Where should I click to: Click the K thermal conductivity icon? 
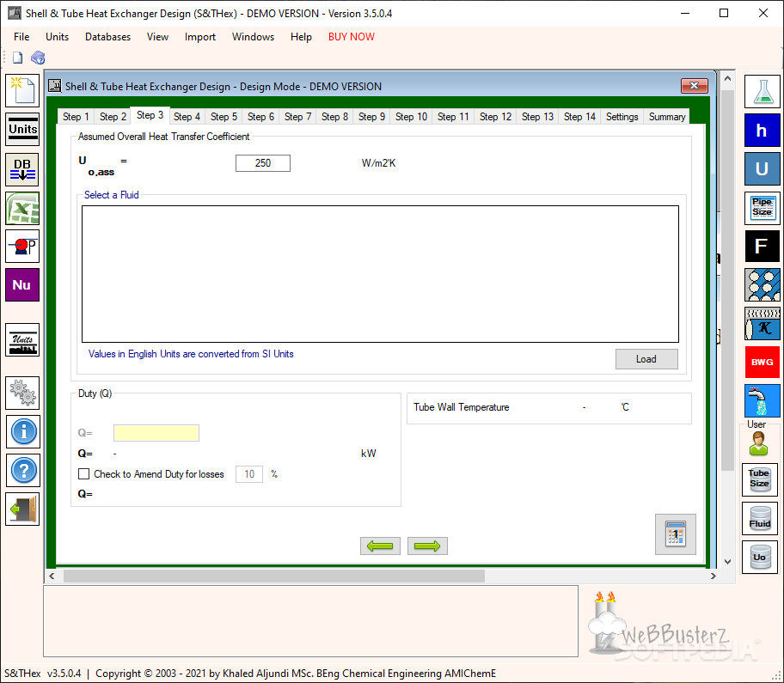762,323
